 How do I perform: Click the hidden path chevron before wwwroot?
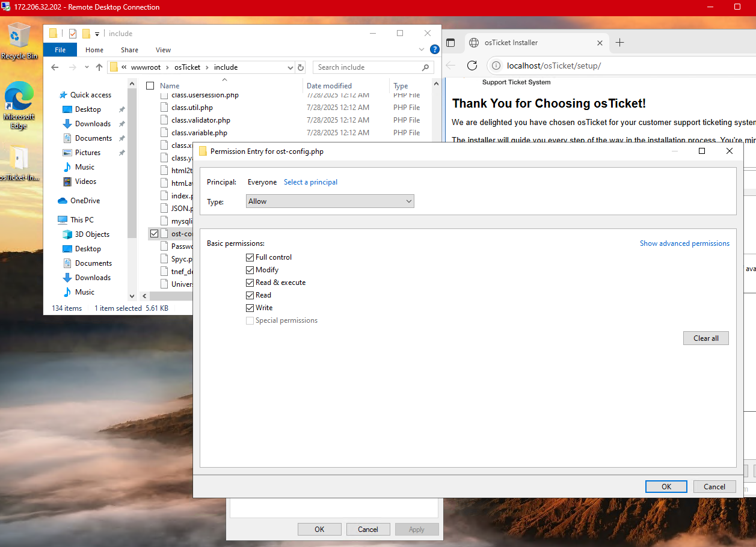tap(124, 67)
